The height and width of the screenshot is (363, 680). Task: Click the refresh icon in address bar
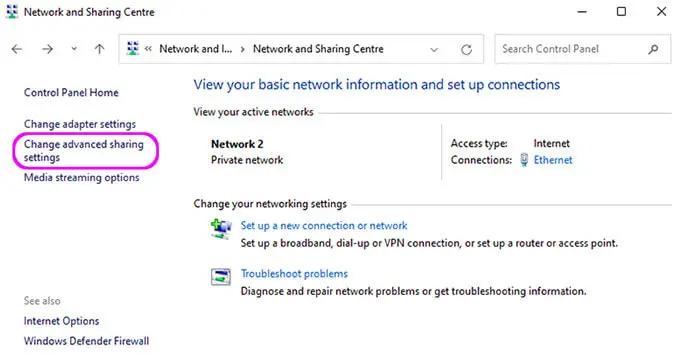466,49
